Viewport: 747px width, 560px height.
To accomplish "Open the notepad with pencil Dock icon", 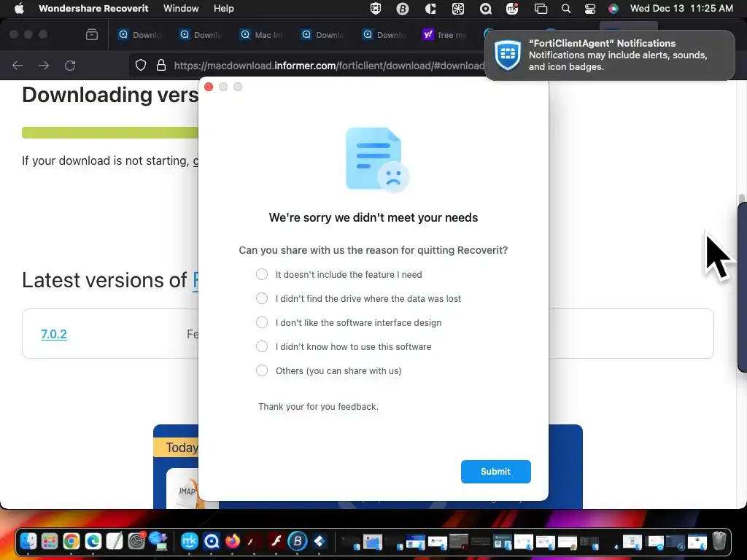I will (115, 542).
